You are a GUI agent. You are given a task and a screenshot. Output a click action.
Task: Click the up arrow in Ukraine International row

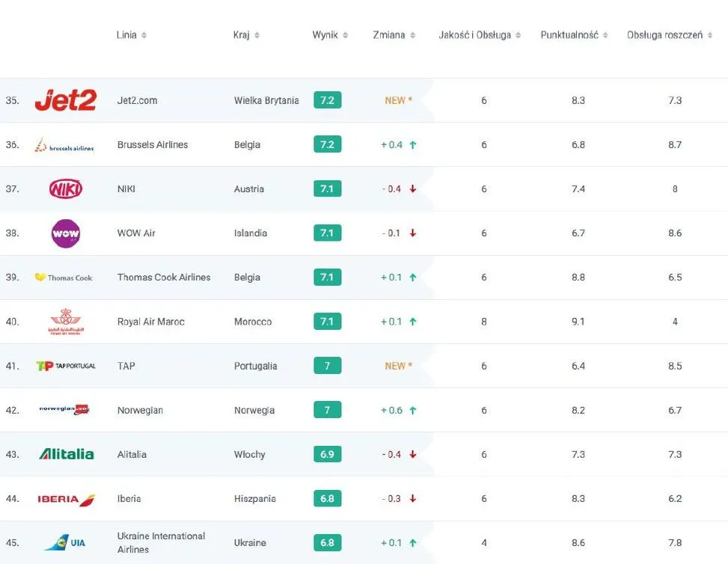[x=413, y=542]
